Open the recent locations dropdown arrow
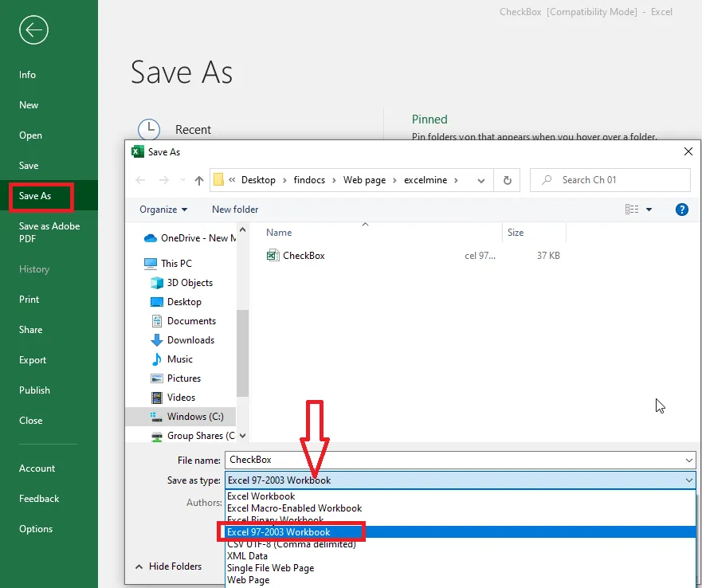The width and height of the screenshot is (702, 588). click(x=182, y=180)
